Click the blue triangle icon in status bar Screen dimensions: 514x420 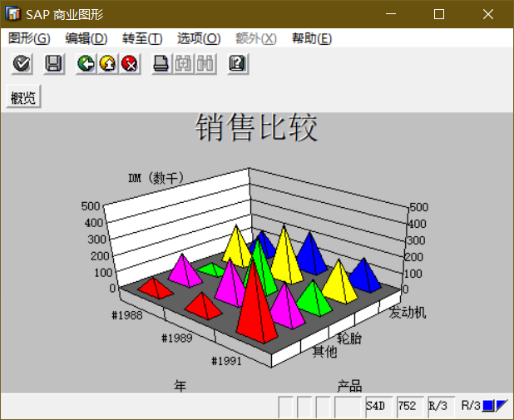click(502, 406)
